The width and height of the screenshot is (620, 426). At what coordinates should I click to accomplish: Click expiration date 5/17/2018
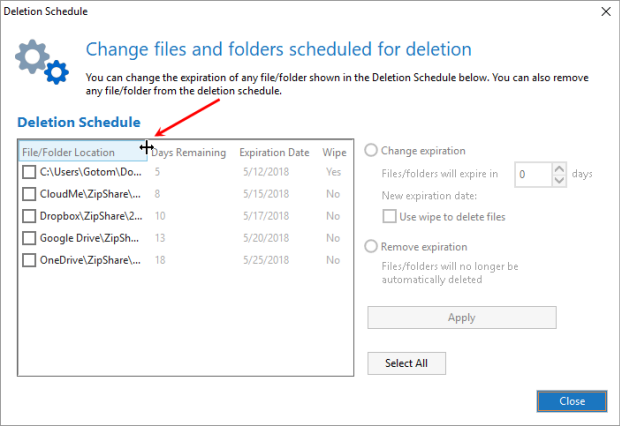coord(266,216)
